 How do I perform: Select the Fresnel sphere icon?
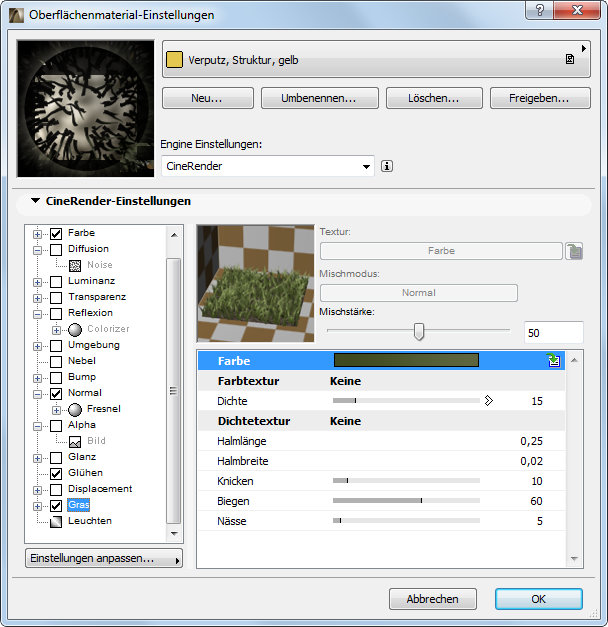[x=75, y=409]
